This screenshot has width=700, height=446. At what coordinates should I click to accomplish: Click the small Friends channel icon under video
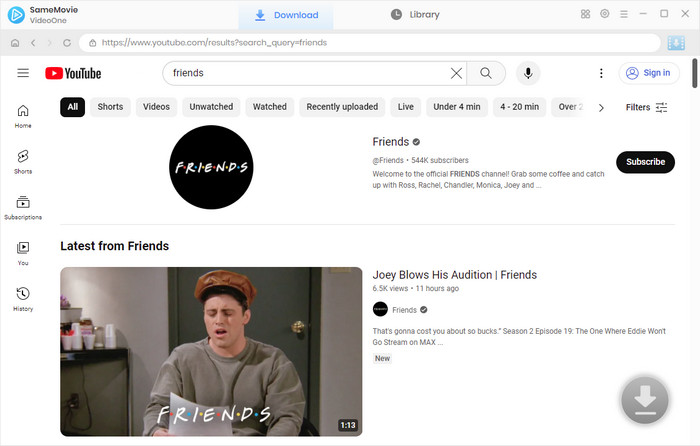380,309
